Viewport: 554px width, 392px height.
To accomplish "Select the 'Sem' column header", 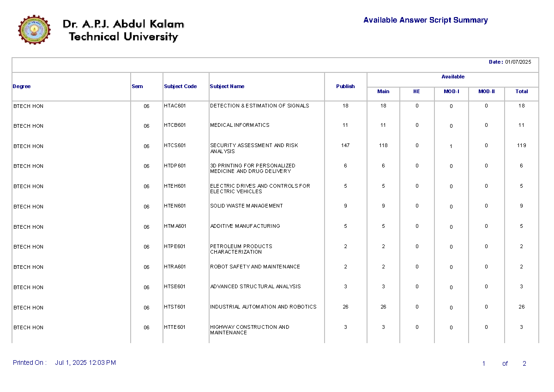I will coord(137,86).
